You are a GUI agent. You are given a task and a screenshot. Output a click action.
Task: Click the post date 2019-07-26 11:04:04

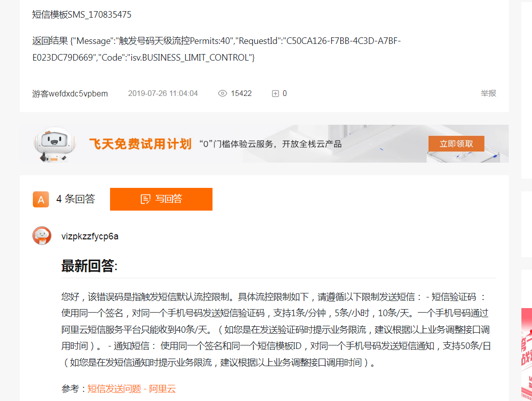[163, 93]
